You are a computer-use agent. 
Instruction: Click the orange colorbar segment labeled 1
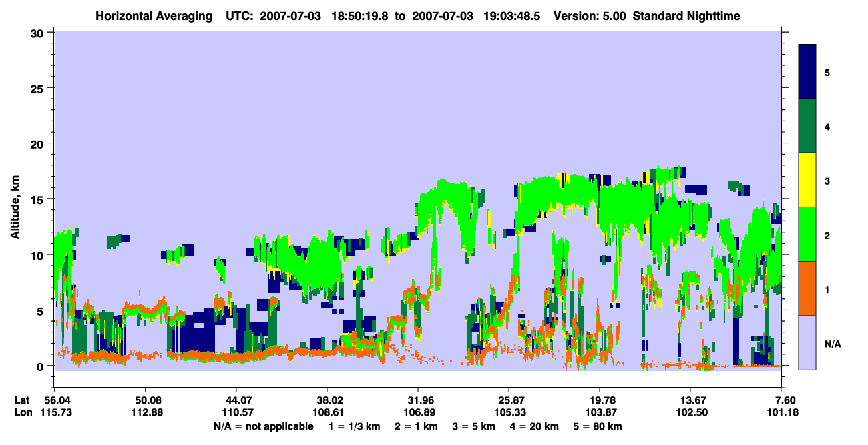[807, 288]
